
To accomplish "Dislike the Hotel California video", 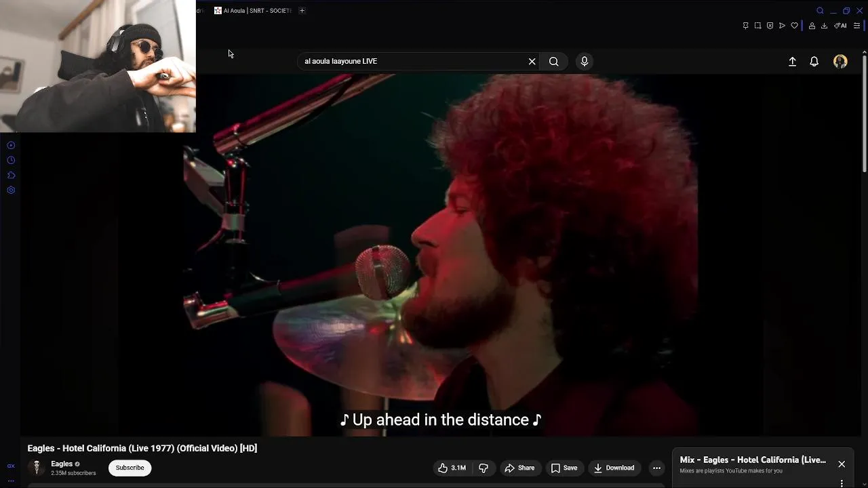I will click(x=484, y=468).
